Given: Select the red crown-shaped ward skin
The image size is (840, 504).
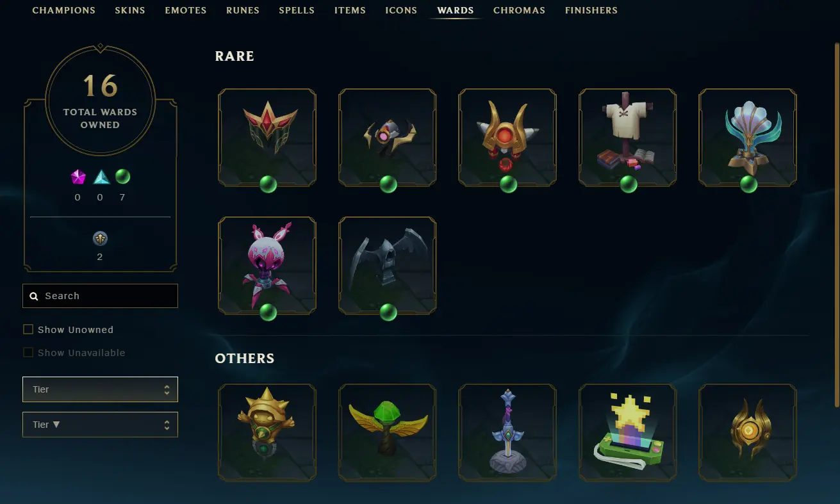Looking at the screenshot, I should pos(267,138).
